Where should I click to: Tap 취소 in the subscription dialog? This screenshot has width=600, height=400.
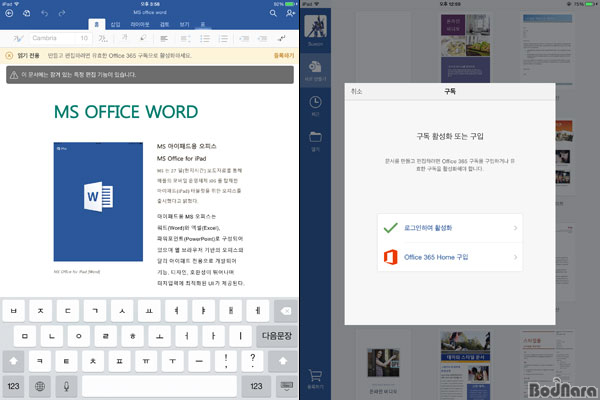point(356,91)
